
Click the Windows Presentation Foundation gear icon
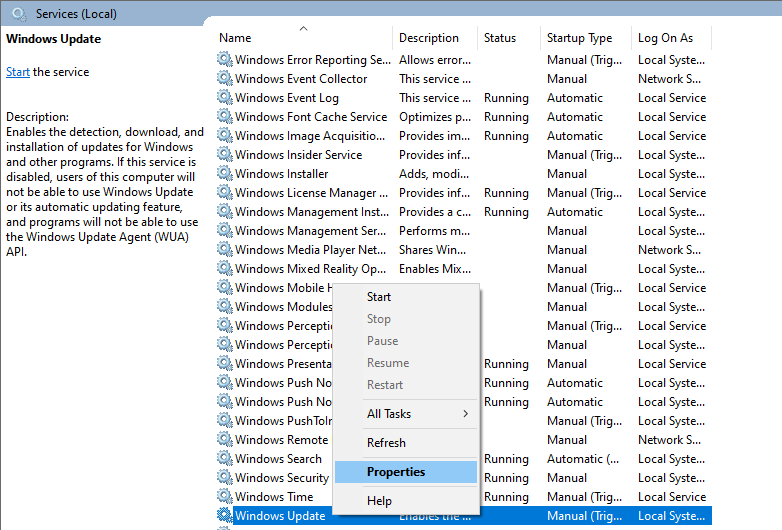click(225, 363)
